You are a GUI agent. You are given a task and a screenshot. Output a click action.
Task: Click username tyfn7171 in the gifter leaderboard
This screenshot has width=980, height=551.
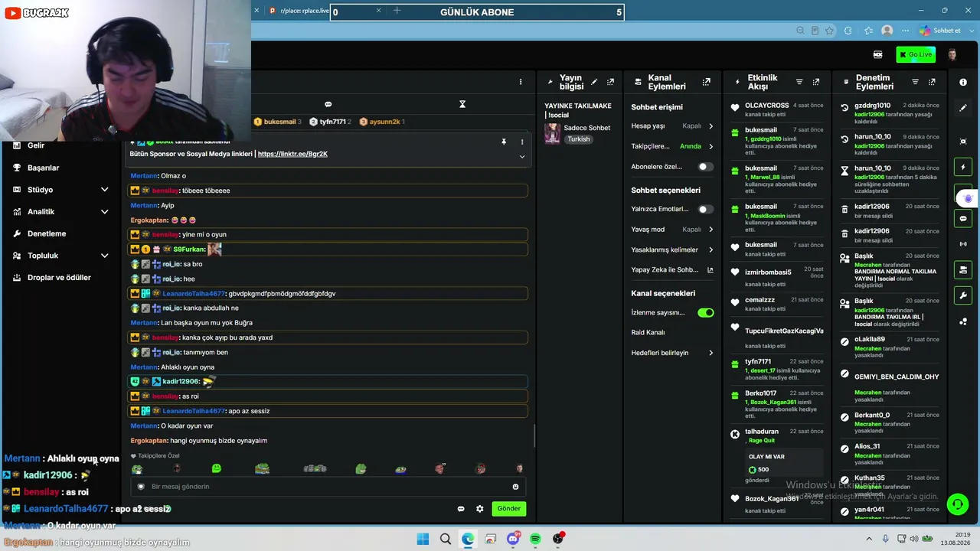[x=333, y=122]
